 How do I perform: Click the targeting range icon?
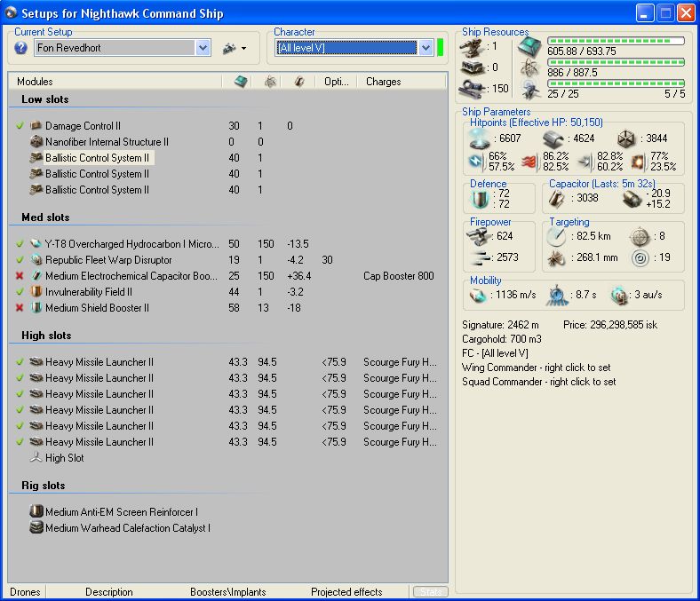556,236
